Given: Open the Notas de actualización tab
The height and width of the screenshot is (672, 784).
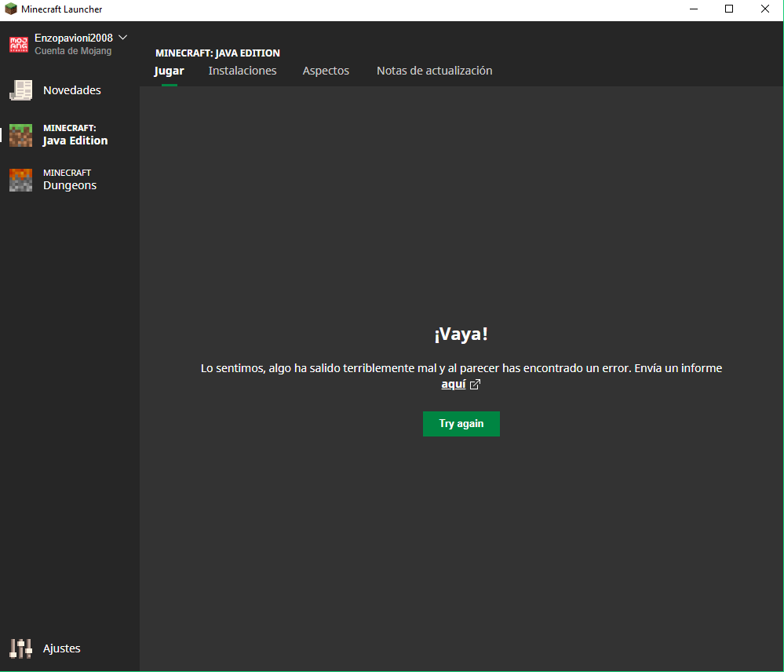Looking at the screenshot, I should pyautogui.click(x=435, y=71).
